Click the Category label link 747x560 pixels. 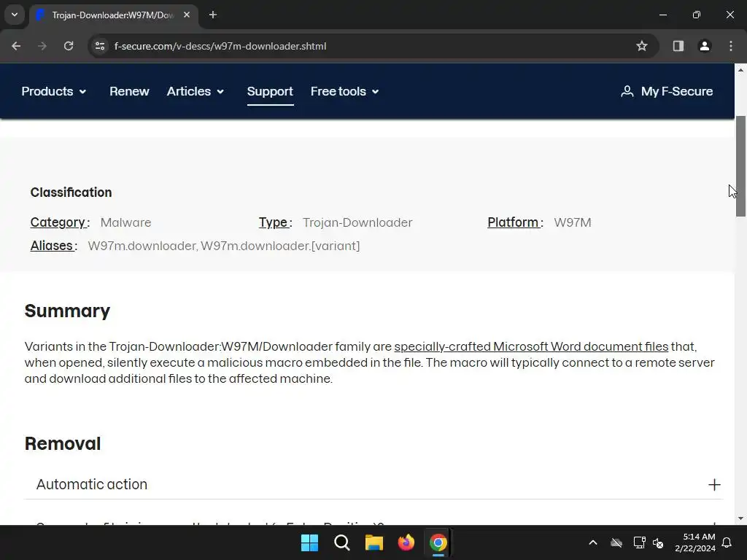point(58,222)
